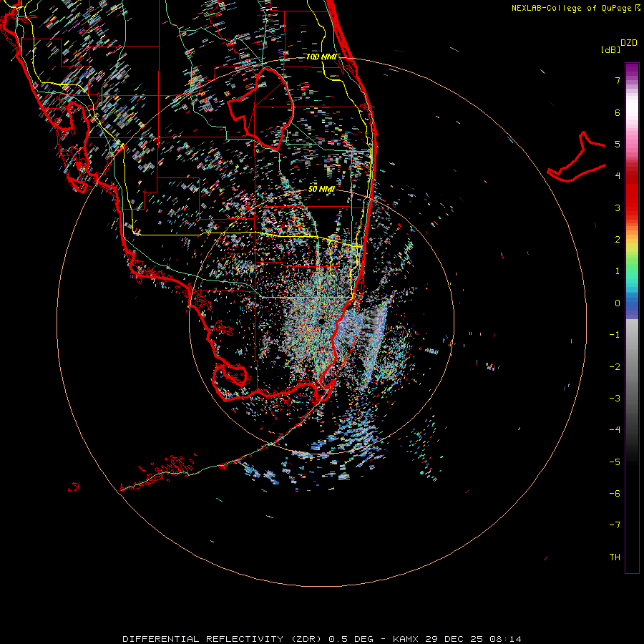Click the purple top of the dB color bar
Screen dimensions: 644x644
click(632, 70)
